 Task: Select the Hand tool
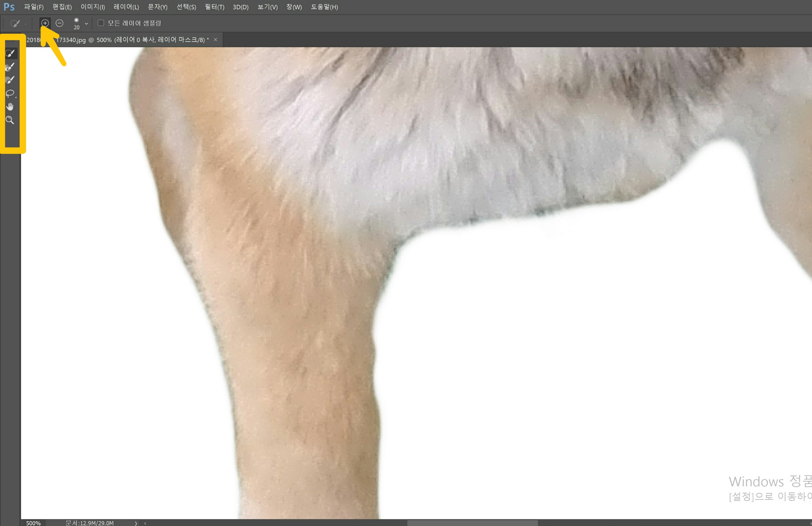pyautogui.click(x=10, y=107)
